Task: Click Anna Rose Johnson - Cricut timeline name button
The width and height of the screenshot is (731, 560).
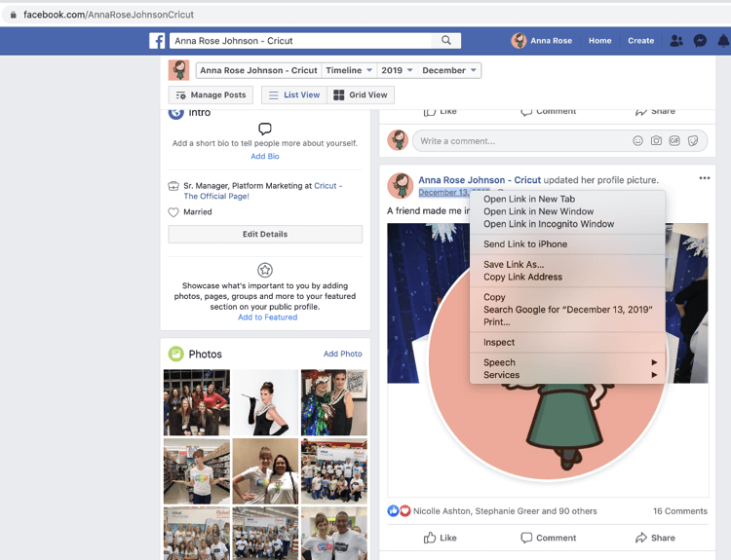Action: coord(258,70)
